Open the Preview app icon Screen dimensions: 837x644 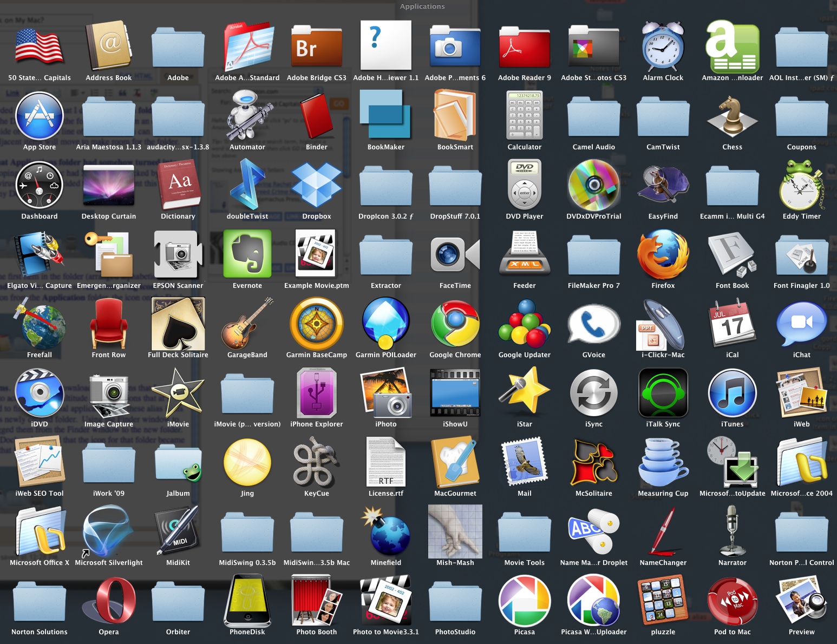click(802, 600)
